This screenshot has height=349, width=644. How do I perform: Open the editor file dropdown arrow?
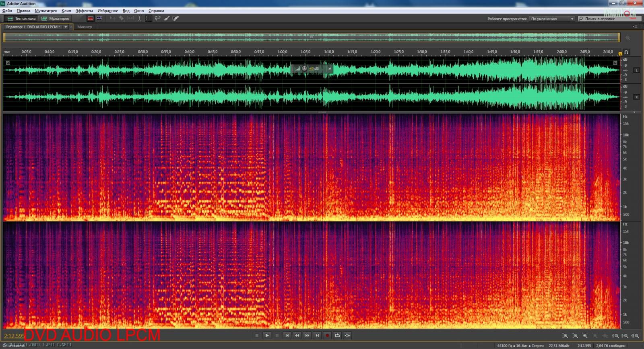(x=66, y=27)
